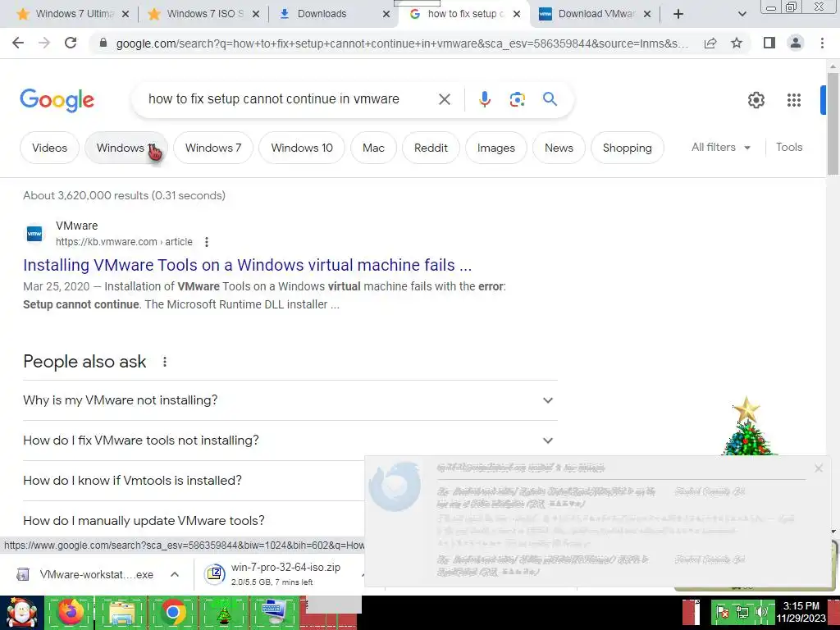Filter results by Reddit
This screenshot has width=840, height=630.
(431, 148)
